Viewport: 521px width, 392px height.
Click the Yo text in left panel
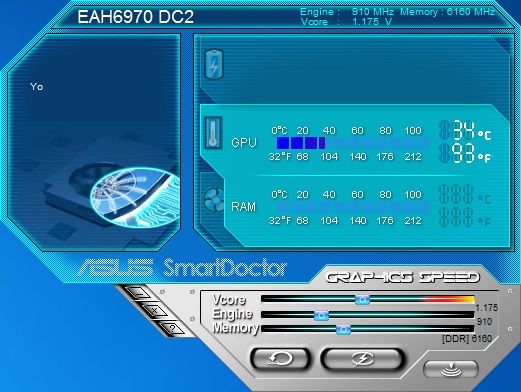(x=37, y=87)
